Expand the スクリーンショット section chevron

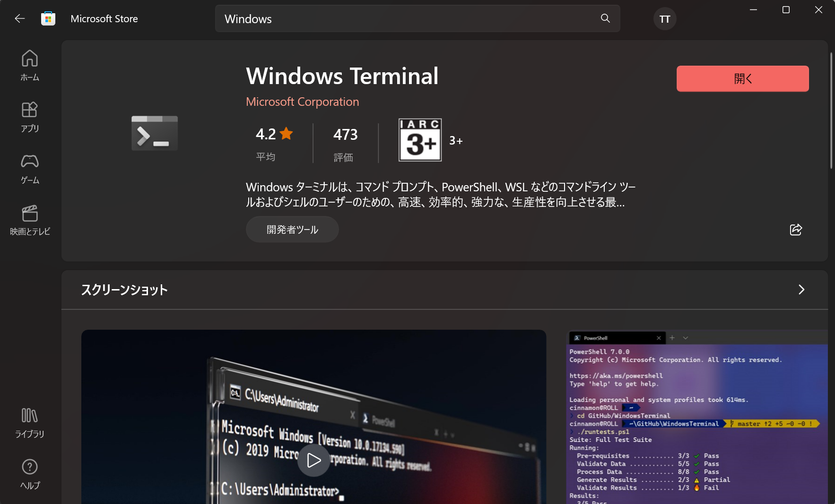(x=801, y=290)
